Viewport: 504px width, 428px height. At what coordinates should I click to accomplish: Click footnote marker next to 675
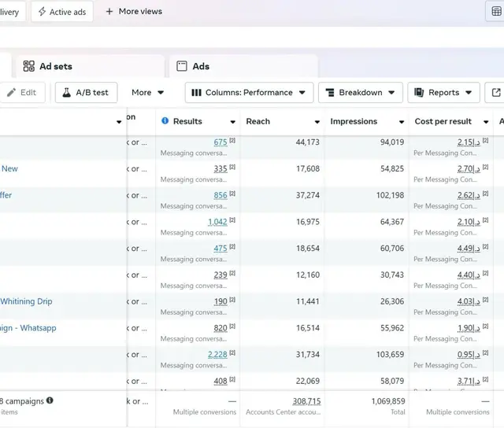[x=232, y=140]
